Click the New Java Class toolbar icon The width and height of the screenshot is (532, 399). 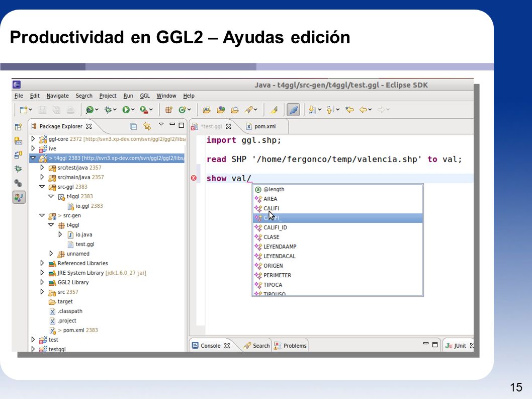pyautogui.click(x=182, y=110)
